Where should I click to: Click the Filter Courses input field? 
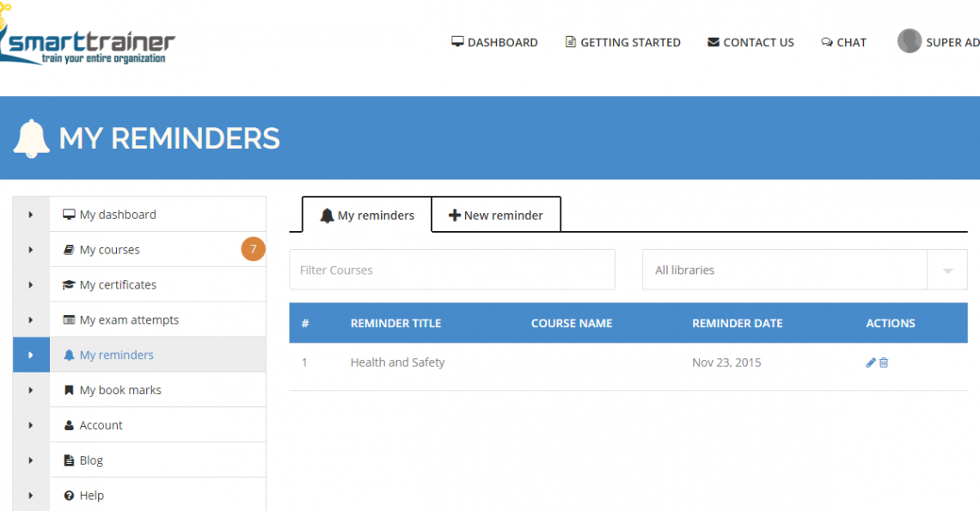pyautogui.click(x=452, y=271)
